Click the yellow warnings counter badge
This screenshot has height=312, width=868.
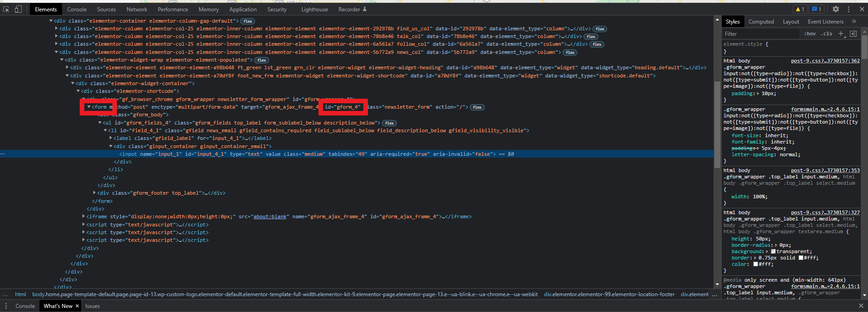pos(800,9)
